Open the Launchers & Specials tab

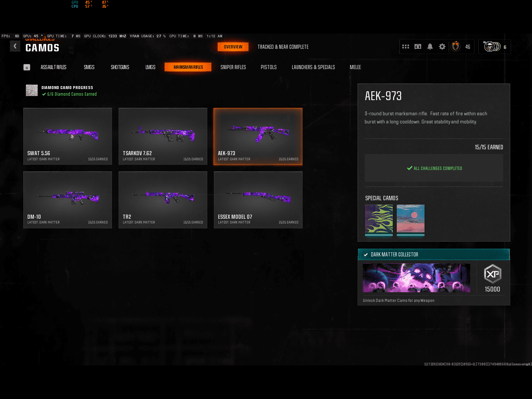tap(313, 67)
